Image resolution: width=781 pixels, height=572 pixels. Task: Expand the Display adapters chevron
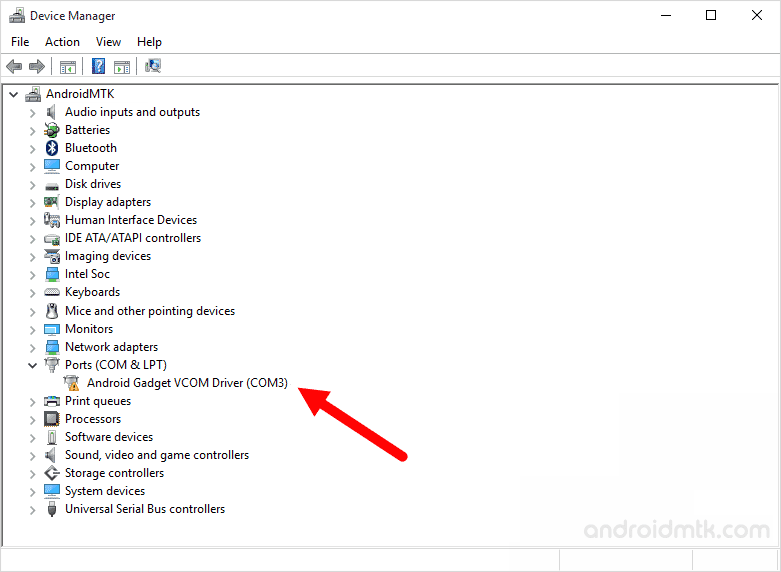(32, 203)
